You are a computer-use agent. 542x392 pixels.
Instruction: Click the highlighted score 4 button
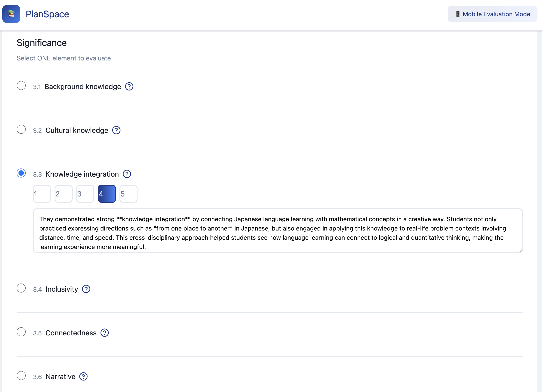[x=107, y=194]
